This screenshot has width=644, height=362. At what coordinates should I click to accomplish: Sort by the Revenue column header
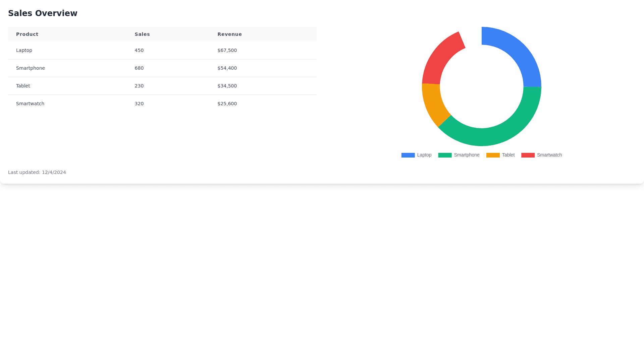click(229, 34)
